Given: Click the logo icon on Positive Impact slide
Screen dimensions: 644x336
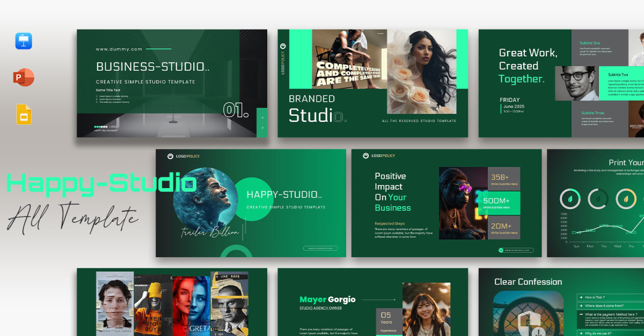Looking at the screenshot, I should tap(366, 156).
